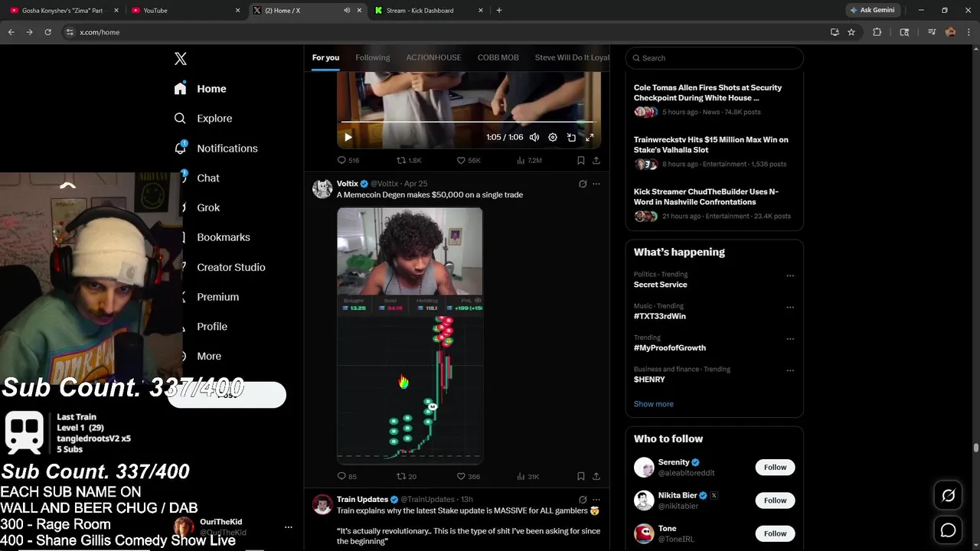The width and height of the screenshot is (980, 551).
Task: Follow Nikita Bier
Action: (x=775, y=500)
